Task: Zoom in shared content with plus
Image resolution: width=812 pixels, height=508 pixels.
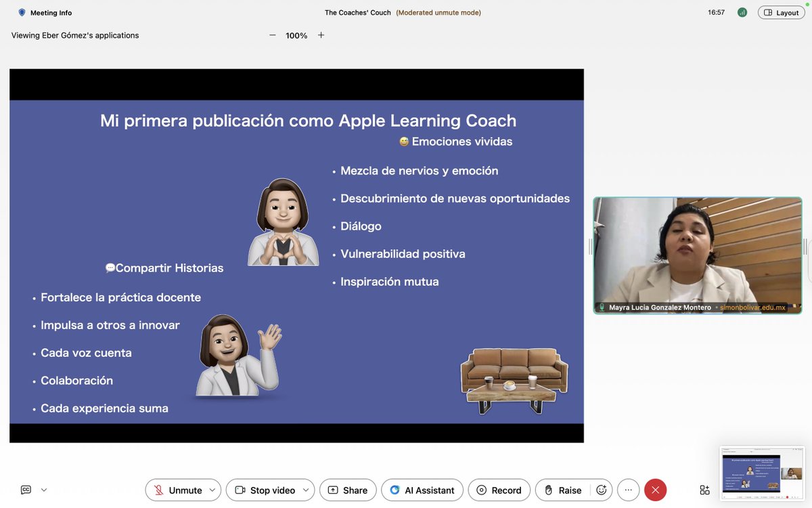Action: [321, 35]
